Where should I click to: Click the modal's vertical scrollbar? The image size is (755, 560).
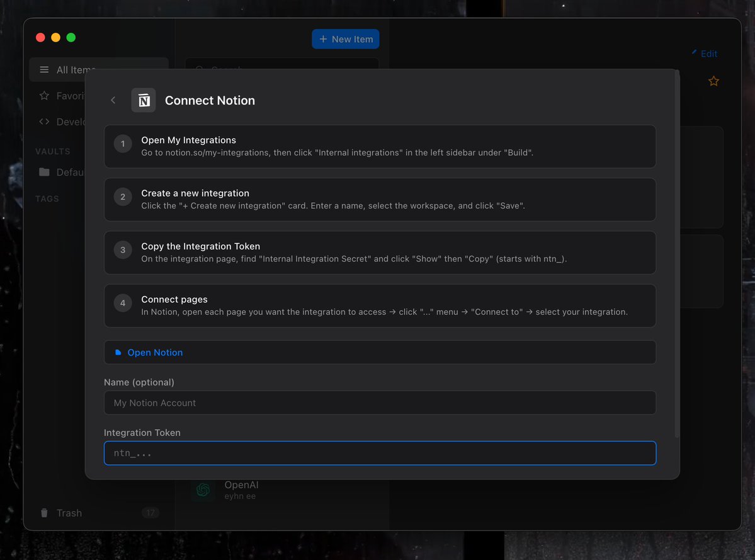pyautogui.click(x=677, y=254)
